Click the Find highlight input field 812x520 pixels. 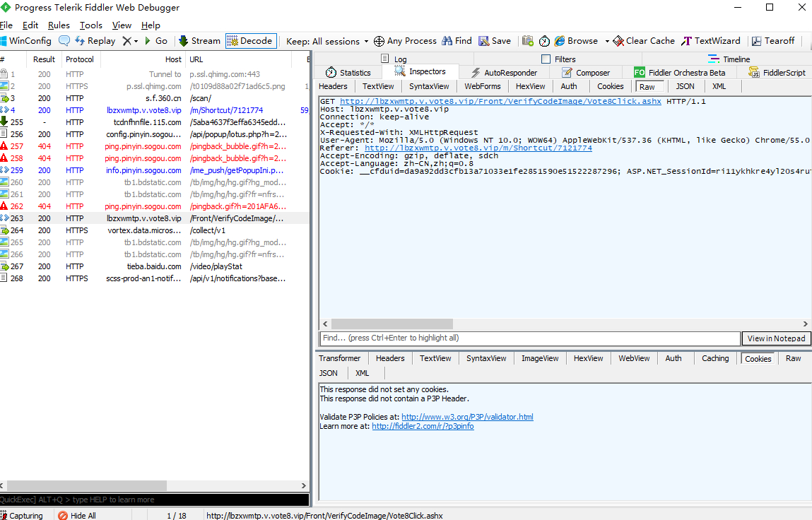(530, 338)
